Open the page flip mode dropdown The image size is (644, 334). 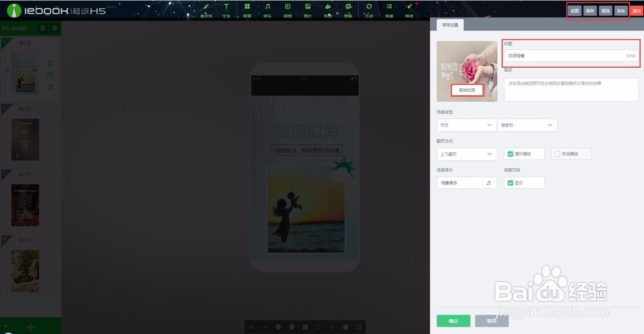(x=466, y=154)
